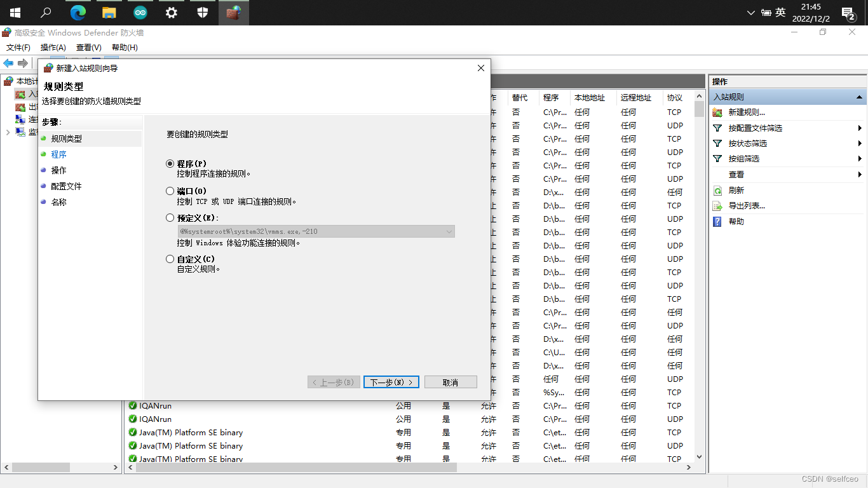
Task: Click the 英 input method indicator
Action: click(780, 13)
